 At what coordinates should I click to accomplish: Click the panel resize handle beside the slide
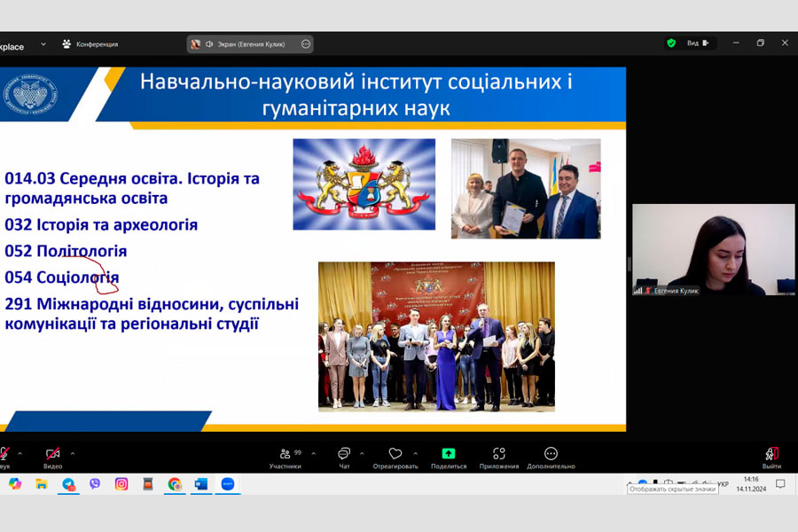coord(629,263)
